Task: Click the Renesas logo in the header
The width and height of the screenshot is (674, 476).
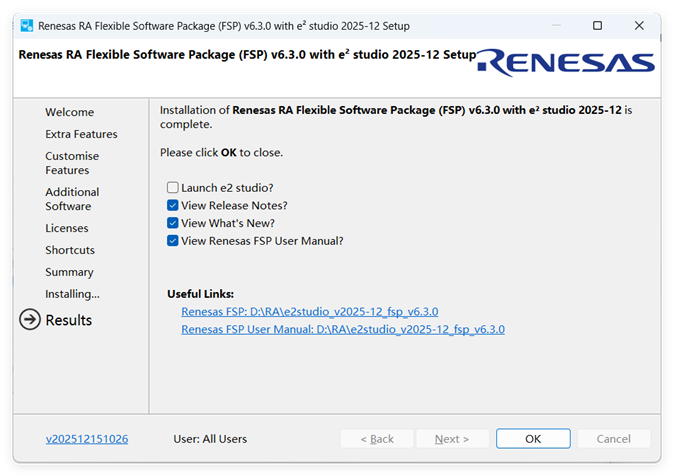Action: click(x=566, y=63)
